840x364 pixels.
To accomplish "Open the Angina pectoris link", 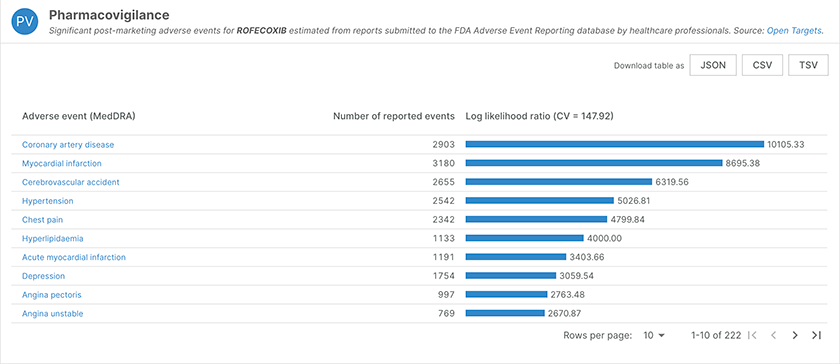I will [52, 295].
